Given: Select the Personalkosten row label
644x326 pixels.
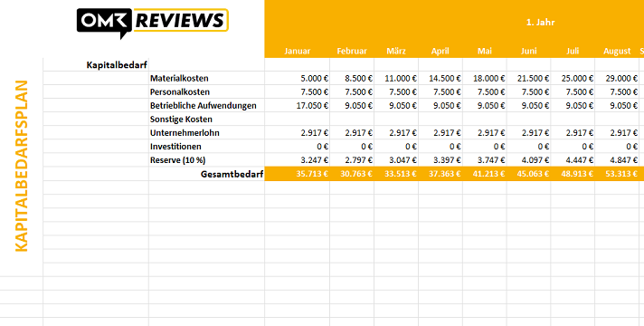Looking at the screenshot, I should (x=180, y=91).
